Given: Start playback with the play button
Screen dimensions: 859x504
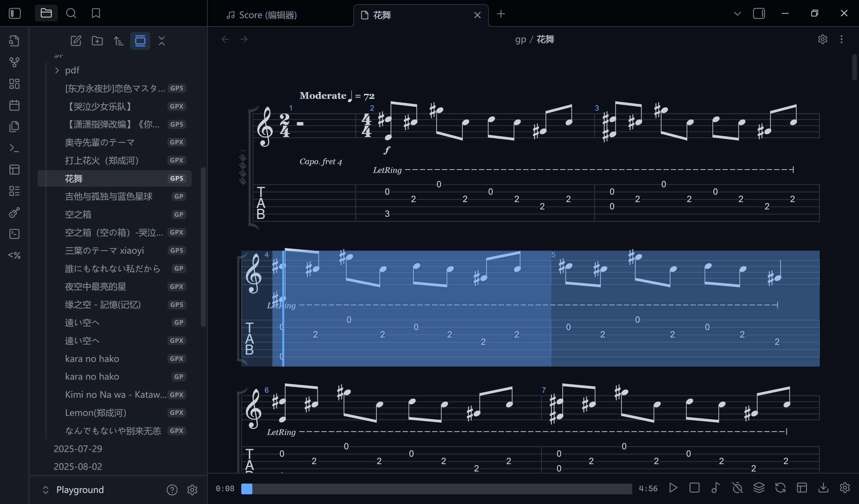Looking at the screenshot, I should pyautogui.click(x=673, y=488).
